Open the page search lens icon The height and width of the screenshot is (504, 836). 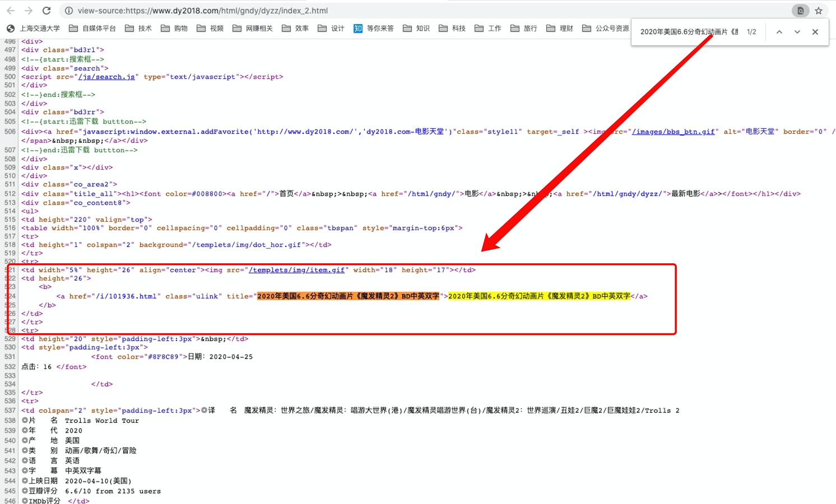800,11
